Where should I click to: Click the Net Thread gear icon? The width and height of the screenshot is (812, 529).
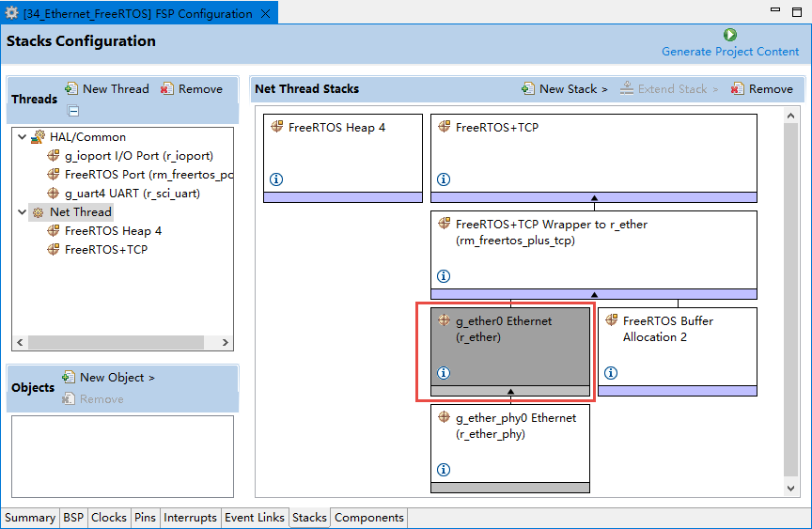point(38,212)
